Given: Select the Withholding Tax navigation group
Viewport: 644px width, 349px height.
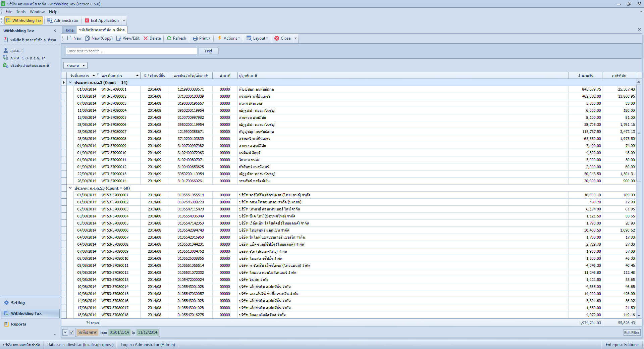Looking at the screenshot, I should [30, 313].
